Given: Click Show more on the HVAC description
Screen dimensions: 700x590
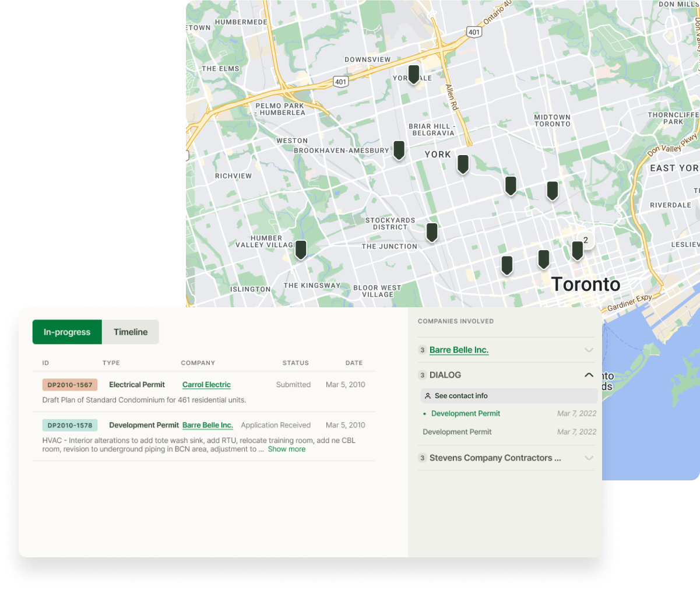Looking at the screenshot, I should (286, 449).
